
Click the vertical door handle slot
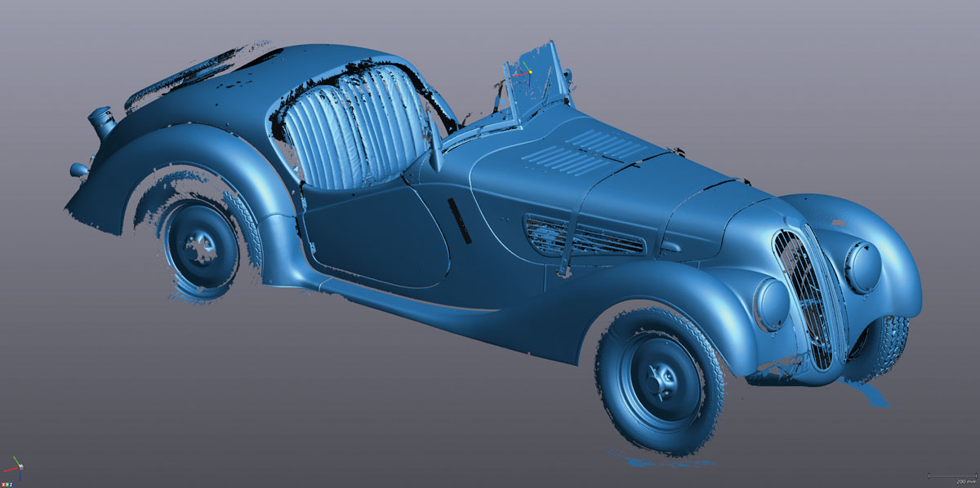coord(459,220)
